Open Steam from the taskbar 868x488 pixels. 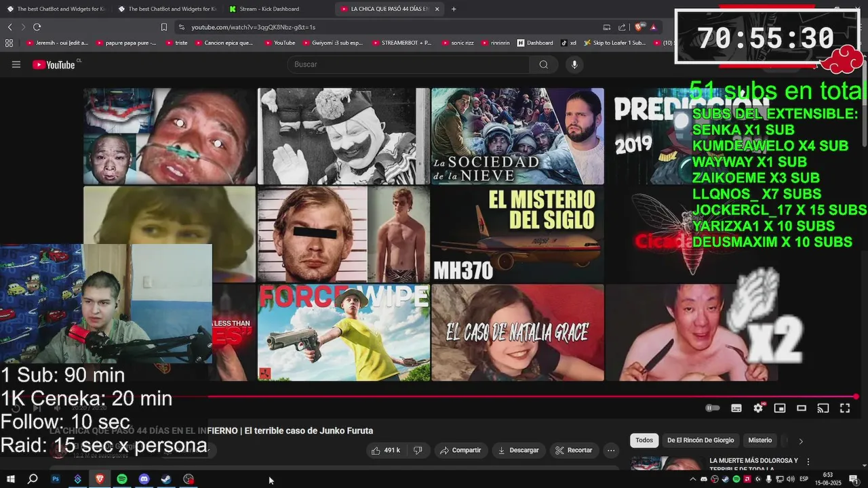coord(166,479)
